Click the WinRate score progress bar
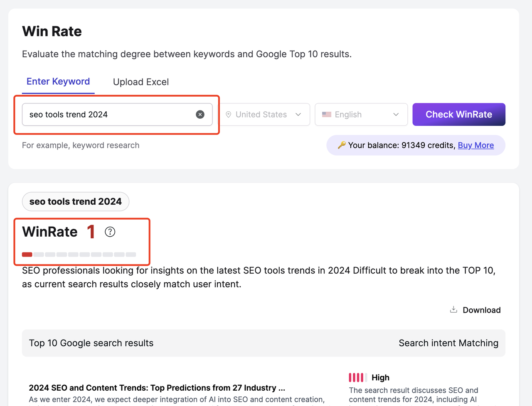 click(x=79, y=254)
